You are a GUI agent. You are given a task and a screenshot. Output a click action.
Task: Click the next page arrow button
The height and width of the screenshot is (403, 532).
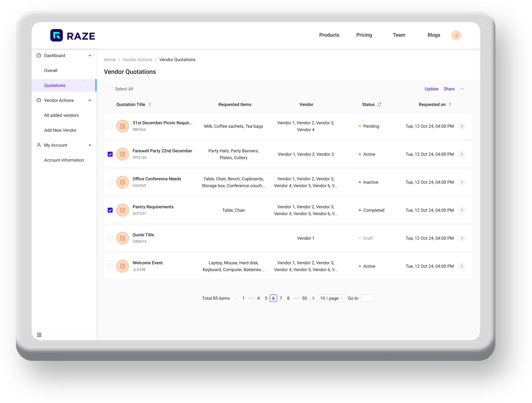click(313, 298)
